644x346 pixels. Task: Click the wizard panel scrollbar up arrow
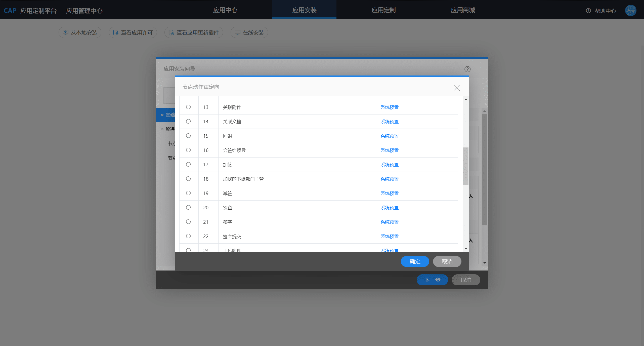485,111
